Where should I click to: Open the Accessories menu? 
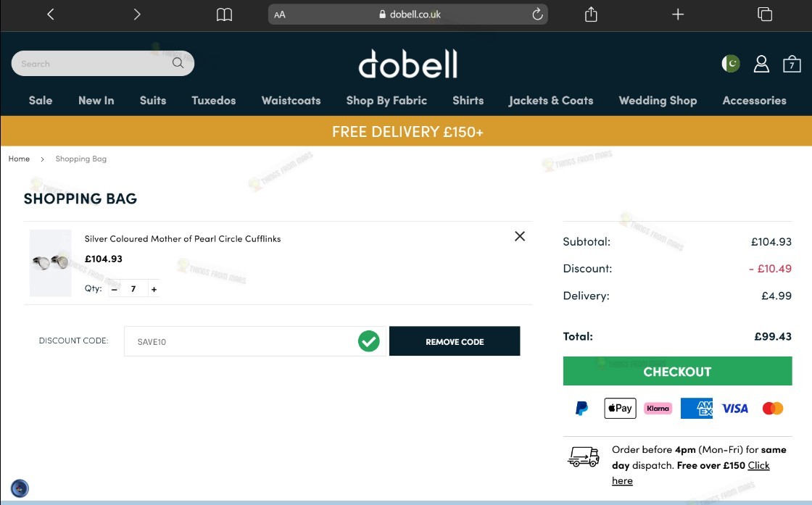pyautogui.click(x=754, y=101)
